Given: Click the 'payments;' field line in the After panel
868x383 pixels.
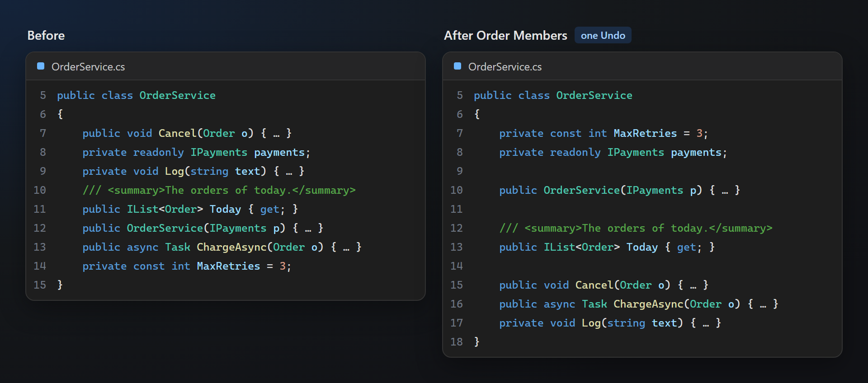Looking at the screenshot, I should point(613,153).
